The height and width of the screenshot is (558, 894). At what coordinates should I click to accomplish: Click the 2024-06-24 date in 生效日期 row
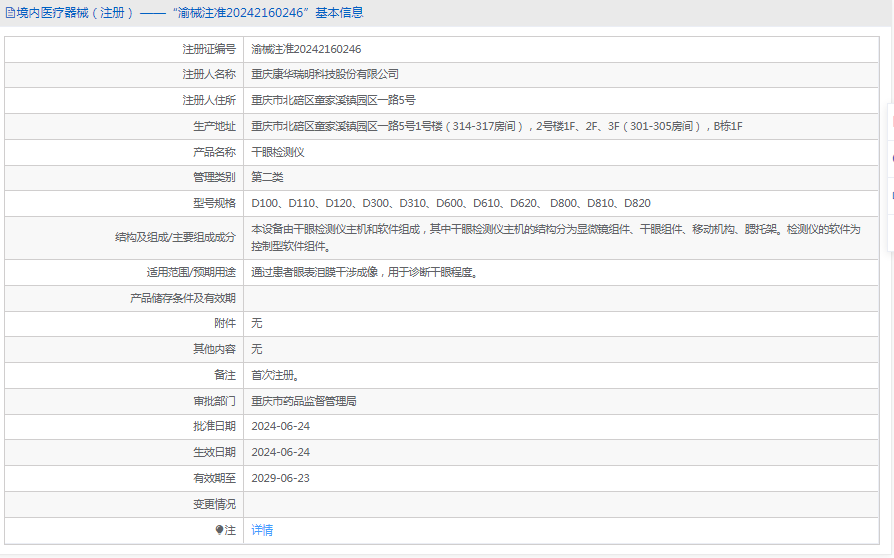pyautogui.click(x=281, y=452)
